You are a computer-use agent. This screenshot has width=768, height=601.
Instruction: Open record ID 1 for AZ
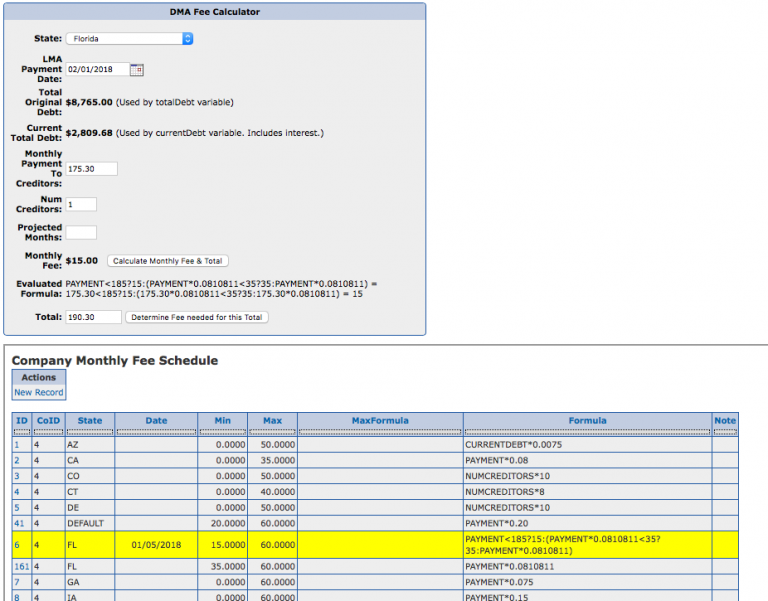17,443
